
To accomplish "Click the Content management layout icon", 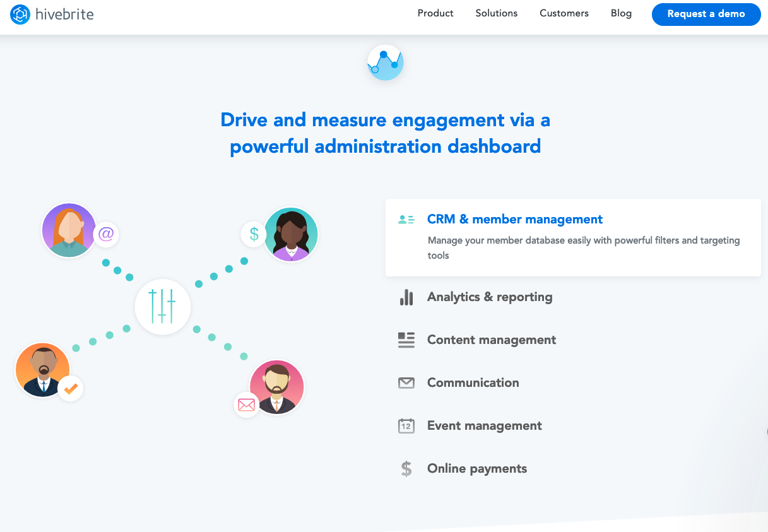I will 406,340.
